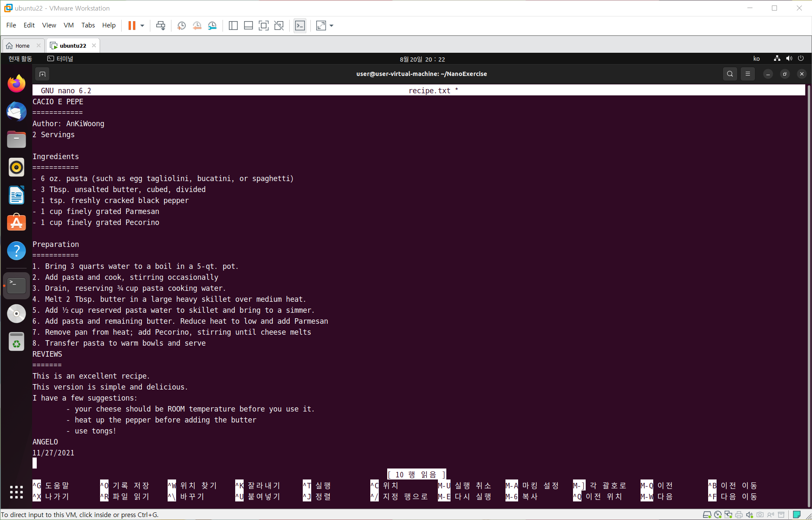This screenshot has width=812, height=520.
Task: Click the terminal search icon
Action: click(730, 74)
